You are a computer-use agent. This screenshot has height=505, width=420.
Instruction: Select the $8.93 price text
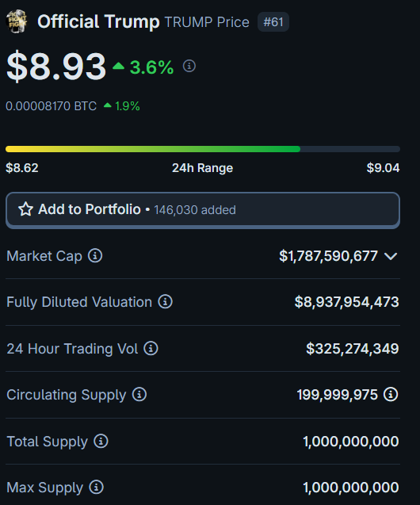click(56, 67)
